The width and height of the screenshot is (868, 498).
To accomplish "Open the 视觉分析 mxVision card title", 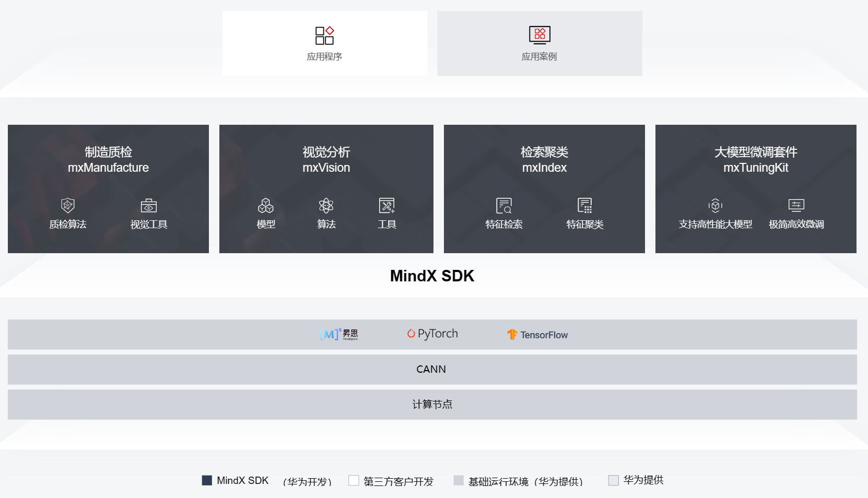I will pos(326,160).
